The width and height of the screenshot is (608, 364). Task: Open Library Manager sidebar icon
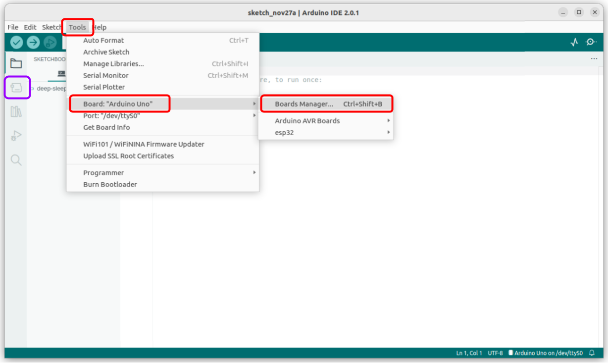(x=16, y=111)
